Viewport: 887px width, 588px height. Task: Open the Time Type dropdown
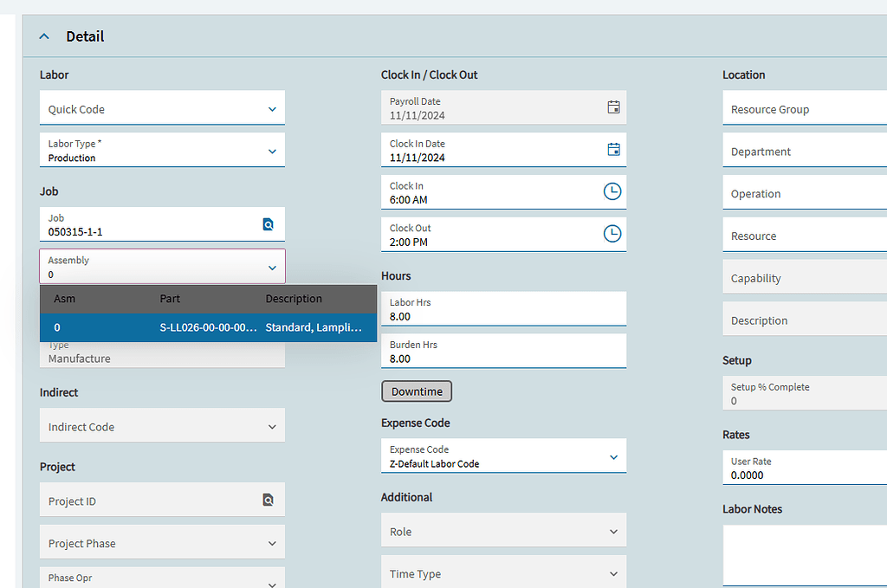coord(613,573)
